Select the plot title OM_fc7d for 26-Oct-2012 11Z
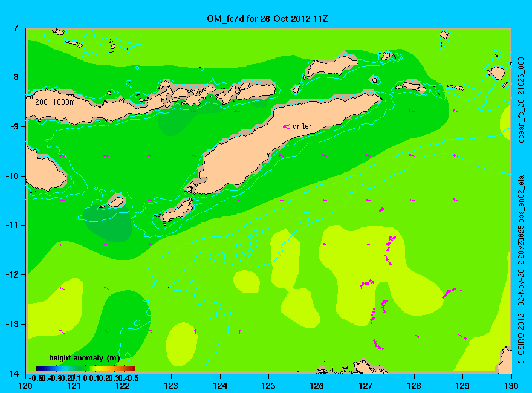Viewport: 532px width, 393px height. pos(267,19)
